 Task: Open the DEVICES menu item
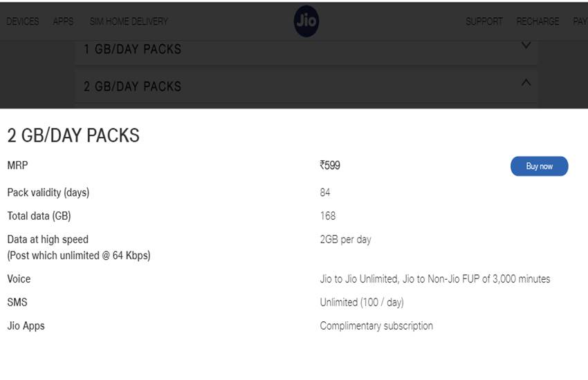[23, 21]
